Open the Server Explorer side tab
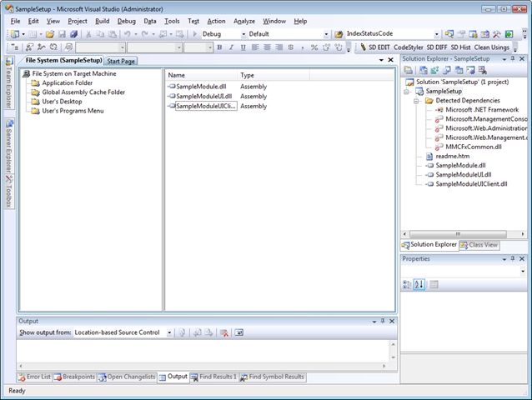The image size is (532, 400). tap(9, 146)
